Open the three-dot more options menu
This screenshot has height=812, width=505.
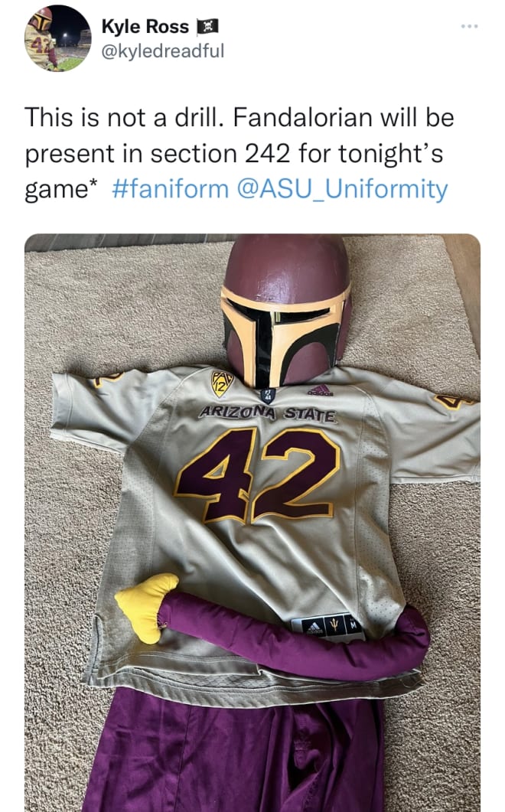469,25
